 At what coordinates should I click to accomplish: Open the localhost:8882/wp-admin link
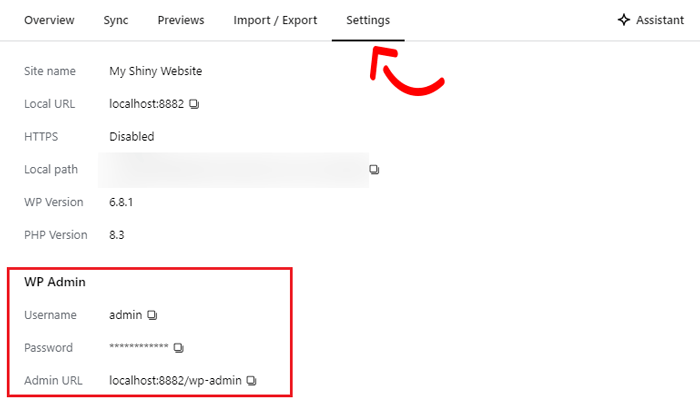tap(176, 381)
